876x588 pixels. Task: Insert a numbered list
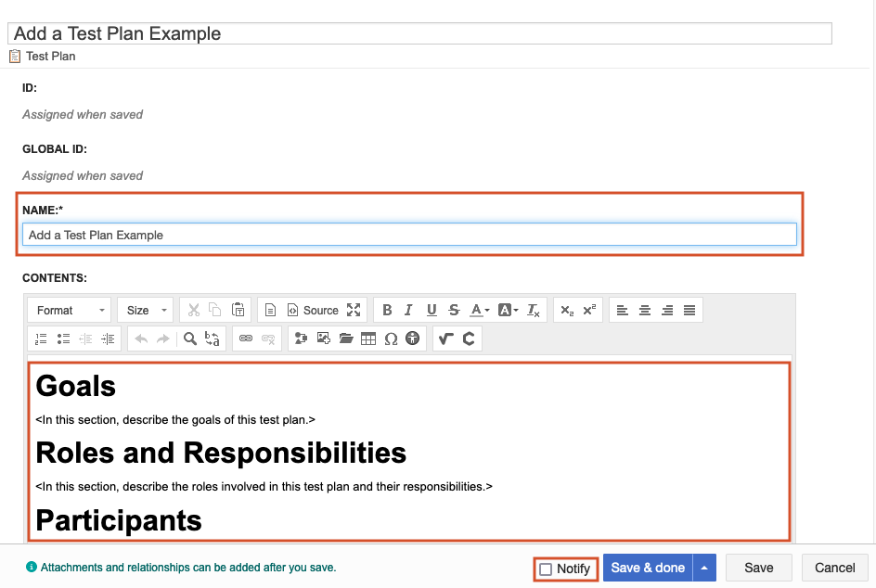41,339
